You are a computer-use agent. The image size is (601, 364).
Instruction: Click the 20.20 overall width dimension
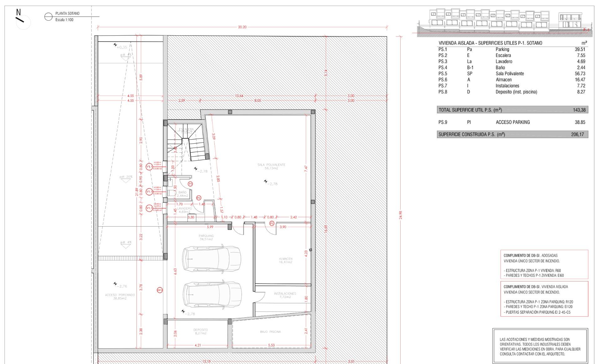[242, 27]
